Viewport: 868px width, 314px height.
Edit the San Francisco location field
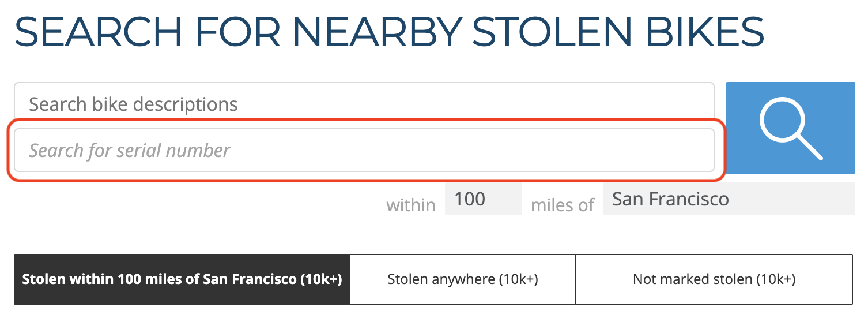coord(729,199)
